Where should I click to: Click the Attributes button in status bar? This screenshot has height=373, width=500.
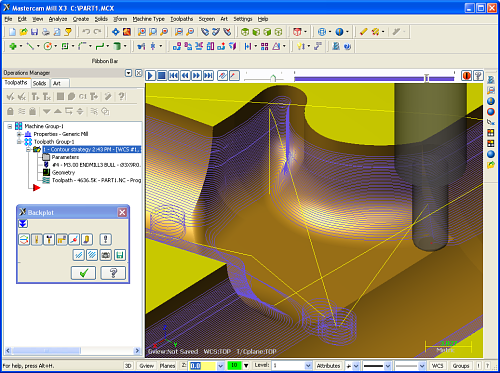click(x=328, y=366)
